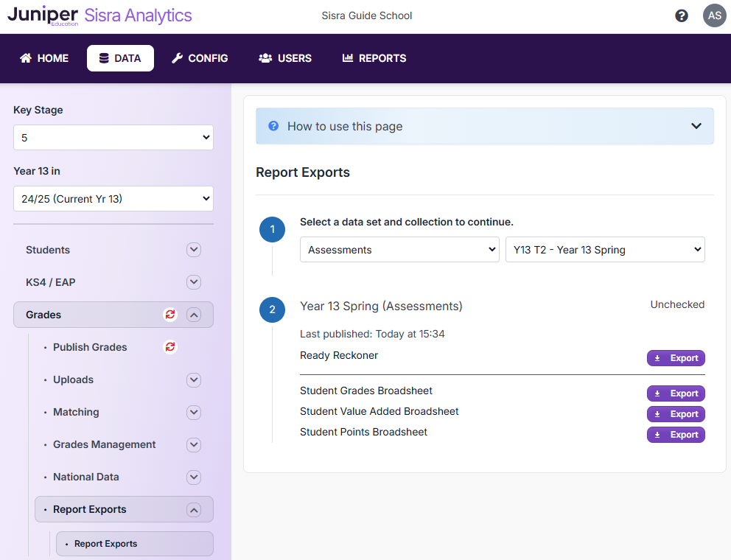Open the REPORTS tab
731x560 pixels.
374,58
